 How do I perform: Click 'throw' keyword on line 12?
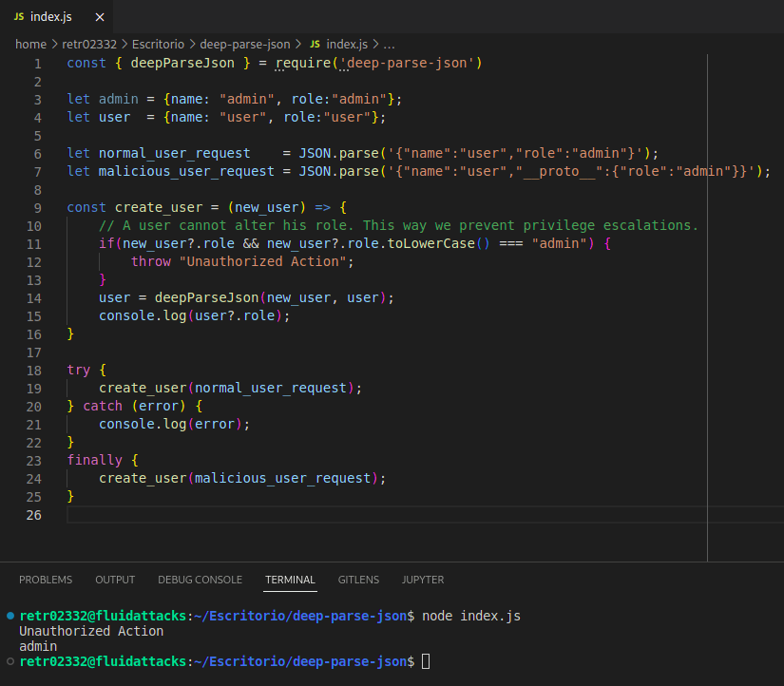(151, 261)
